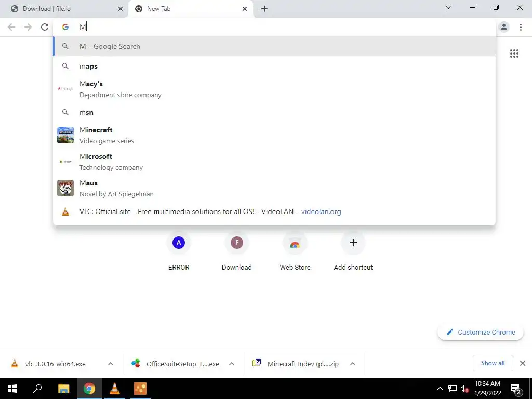532x399 pixels.
Task: Click the Minecraft thumbnail image
Action: point(65,135)
